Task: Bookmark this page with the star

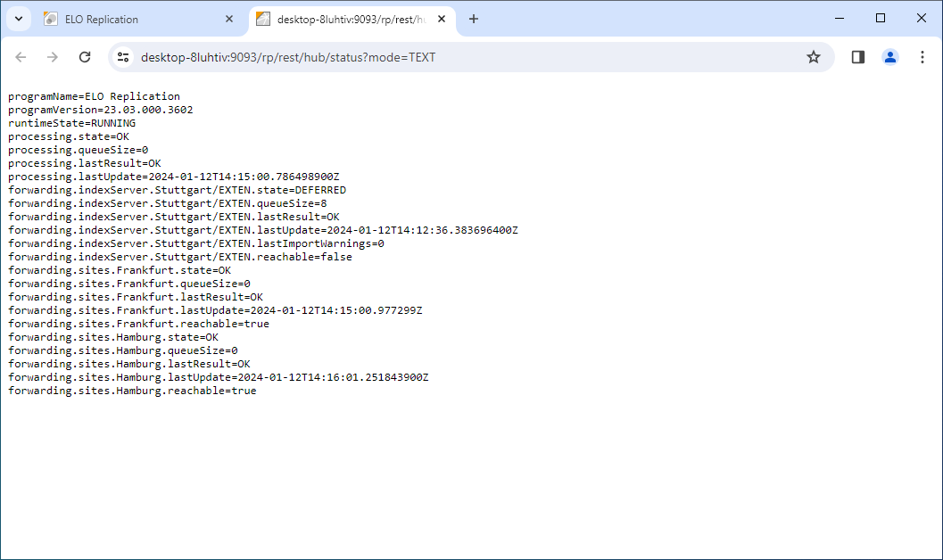Action: click(814, 57)
